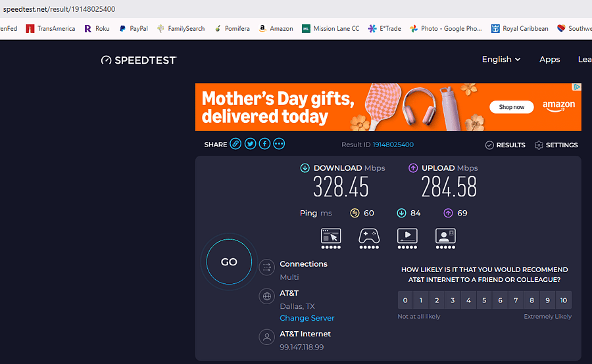Screen dimensions: 592x364
Task: Select the Connections Multi icon
Action: pos(266,267)
